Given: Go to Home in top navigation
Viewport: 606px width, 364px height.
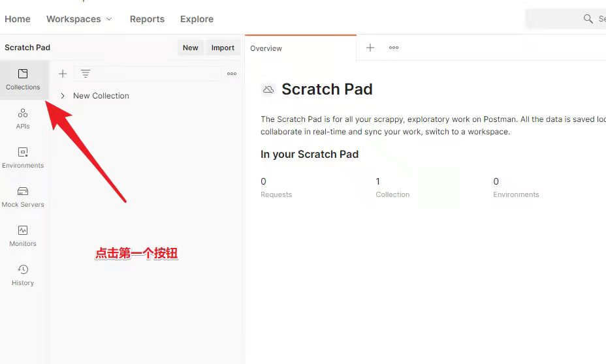Looking at the screenshot, I should [18, 19].
